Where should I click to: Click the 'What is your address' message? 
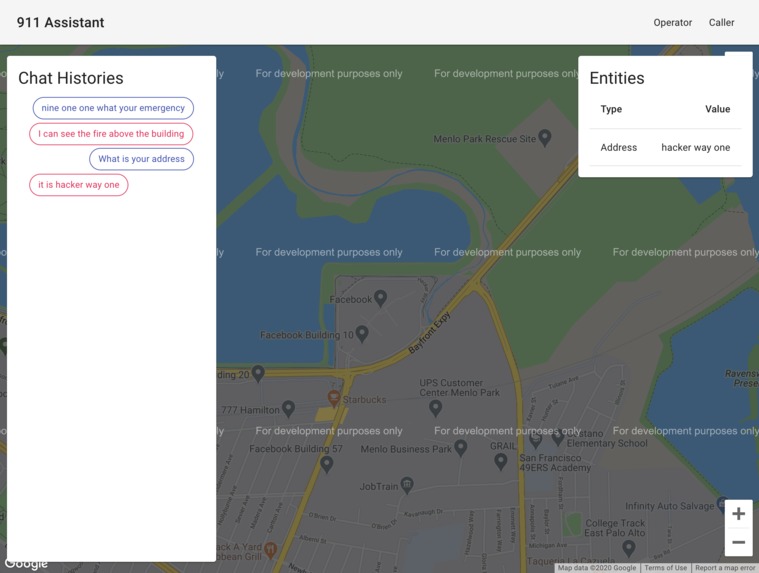tap(141, 159)
